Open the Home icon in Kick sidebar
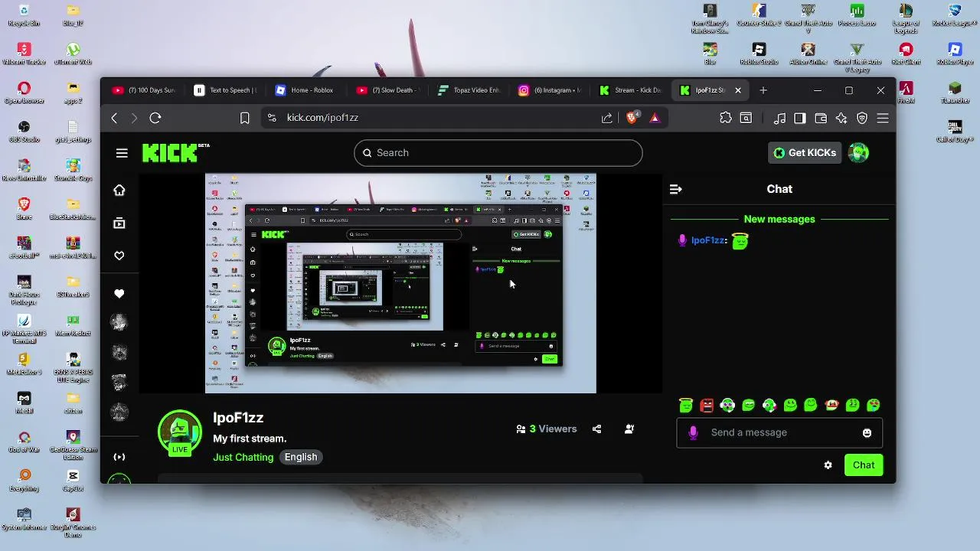 pyautogui.click(x=119, y=191)
